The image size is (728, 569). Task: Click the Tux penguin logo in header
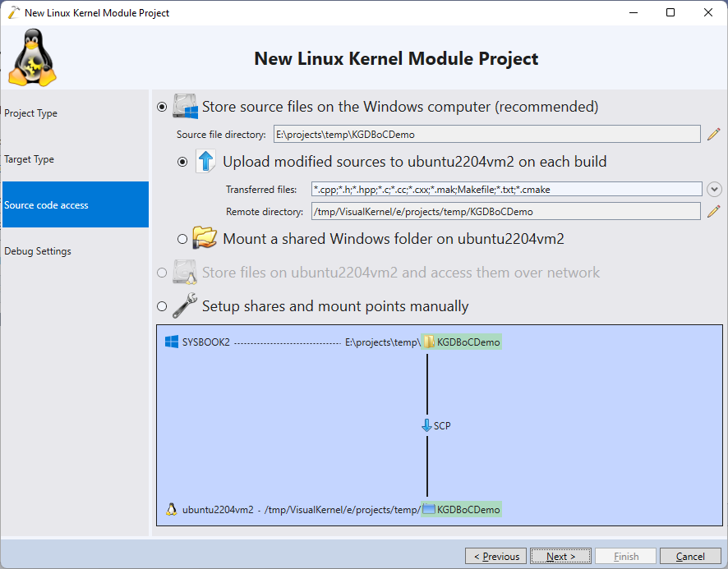33,57
